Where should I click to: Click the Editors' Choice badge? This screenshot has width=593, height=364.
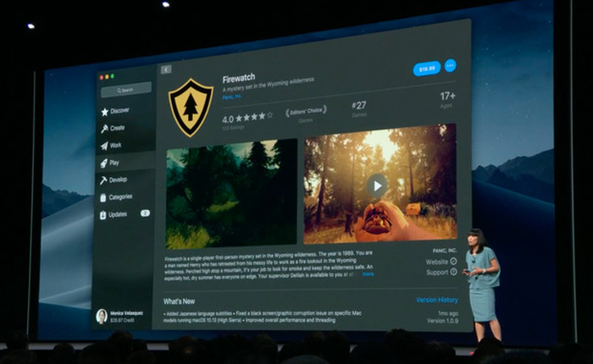(306, 111)
